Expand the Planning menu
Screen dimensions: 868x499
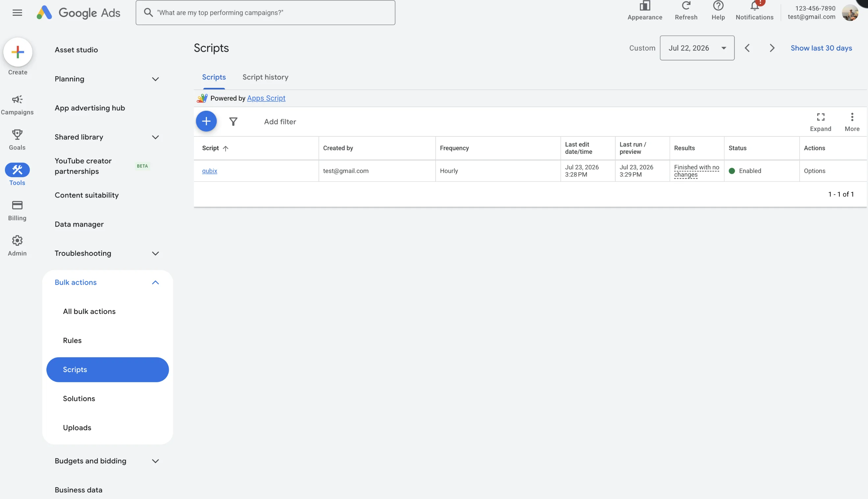coord(155,79)
